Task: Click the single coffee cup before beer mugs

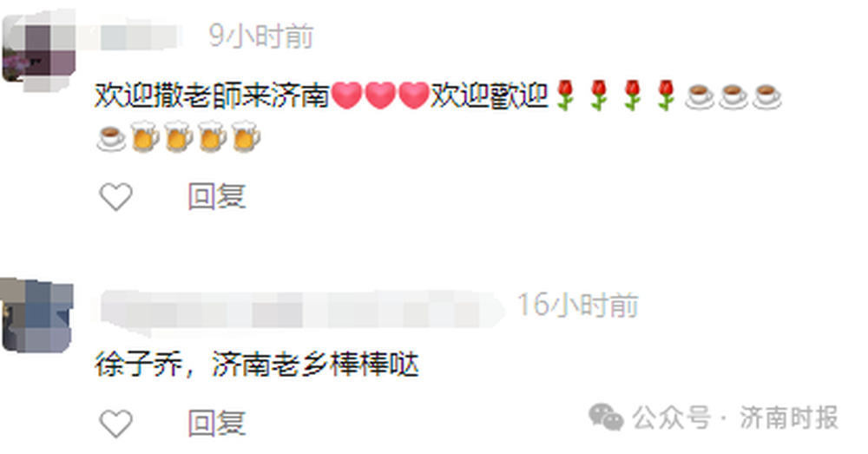Action: [x=112, y=137]
